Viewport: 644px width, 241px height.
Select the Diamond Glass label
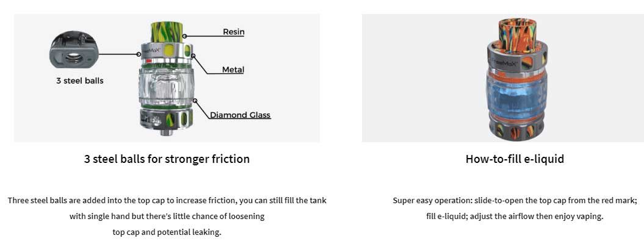241,115
